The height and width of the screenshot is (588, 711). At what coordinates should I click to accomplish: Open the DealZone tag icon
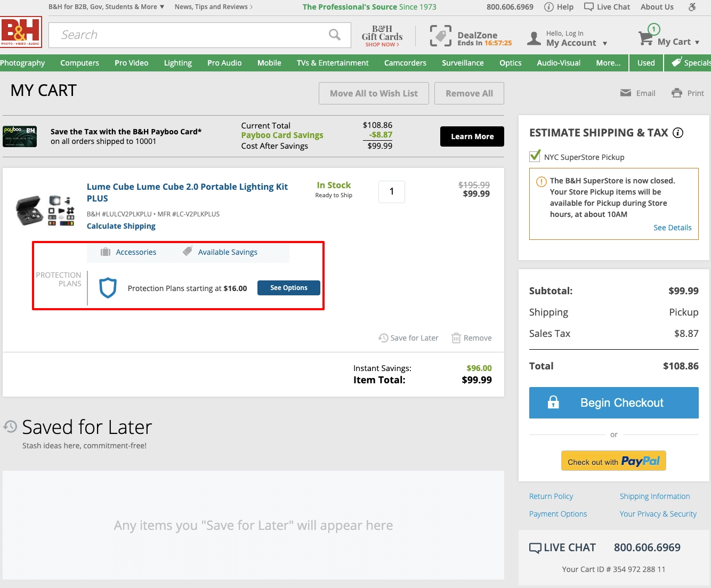pyautogui.click(x=441, y=36)
